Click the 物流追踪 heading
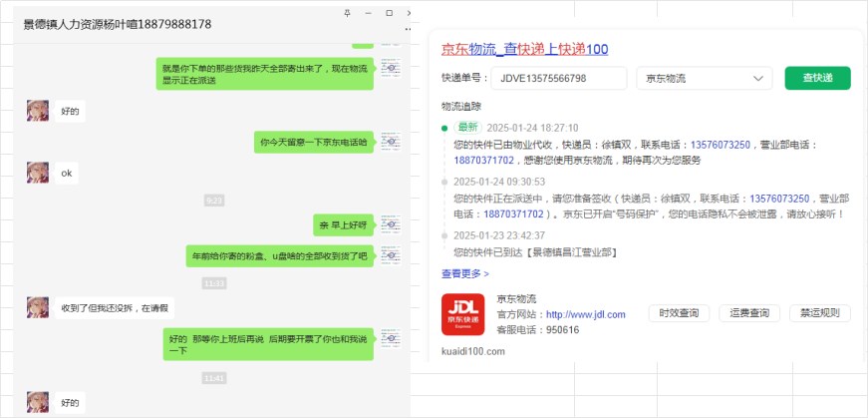Screen dimensions: 868x418 tap(461, 107)
